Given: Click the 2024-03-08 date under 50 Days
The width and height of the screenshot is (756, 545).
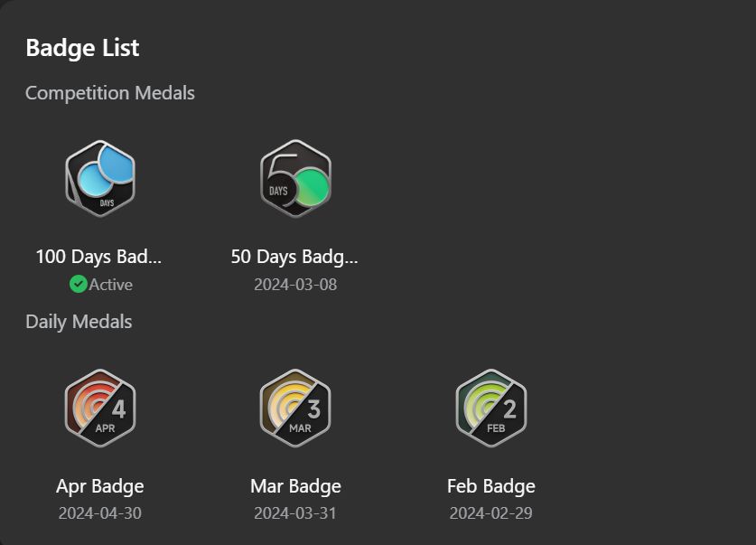Looking at the screenshot, I should click(295, 285).
